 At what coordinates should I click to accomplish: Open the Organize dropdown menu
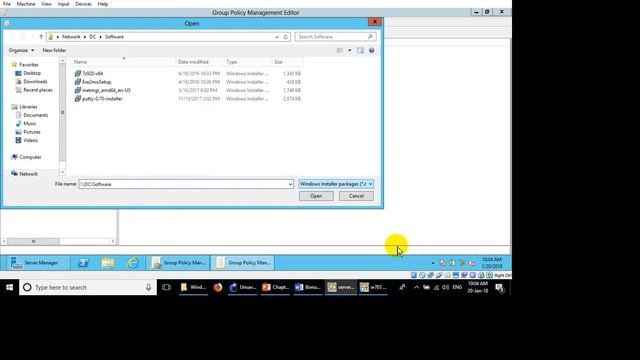click(21, 50)
